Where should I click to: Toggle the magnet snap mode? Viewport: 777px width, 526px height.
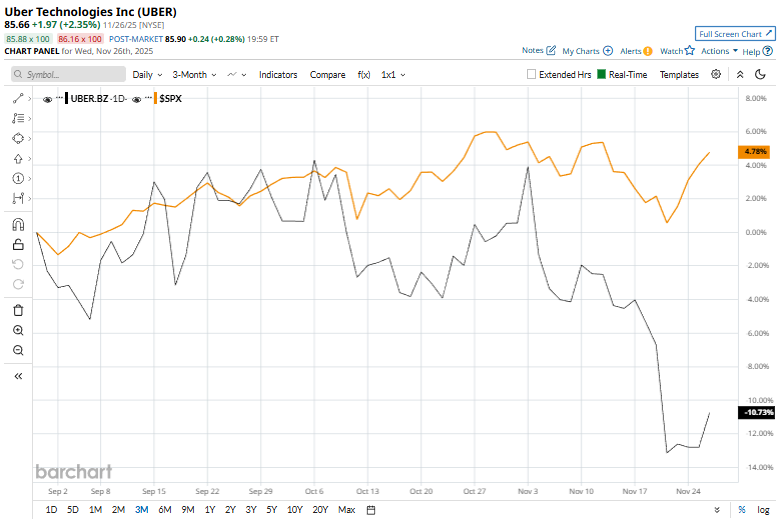pyautogui.click(x=18, y=225)
